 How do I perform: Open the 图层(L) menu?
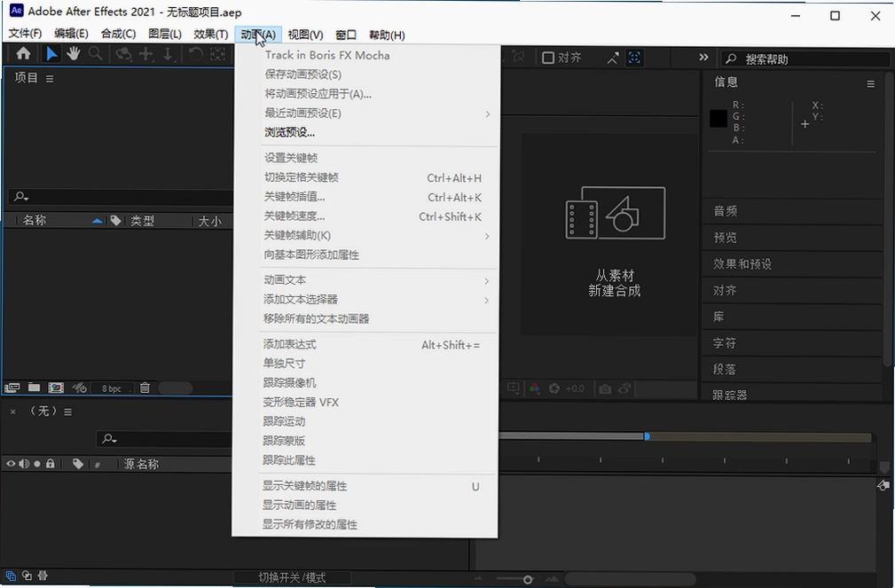pyautogui.click(x=165, y=34)
